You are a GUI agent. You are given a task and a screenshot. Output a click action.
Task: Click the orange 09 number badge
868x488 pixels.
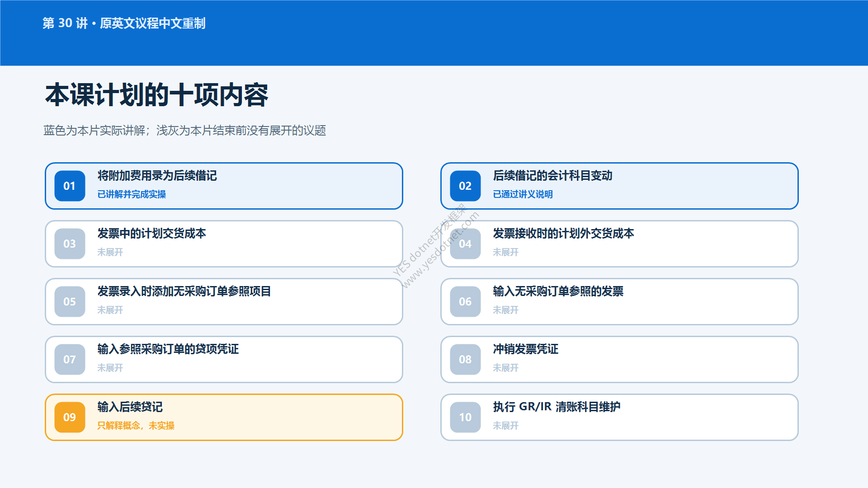(70, 417)
